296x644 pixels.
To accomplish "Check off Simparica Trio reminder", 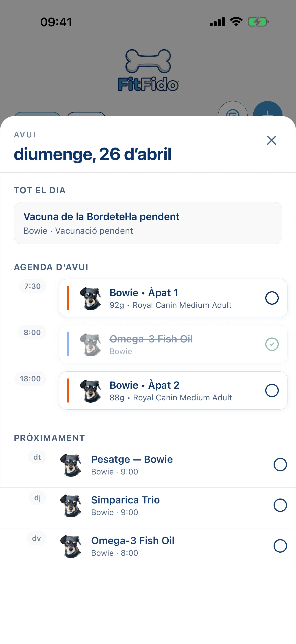I will coord(280,505).
